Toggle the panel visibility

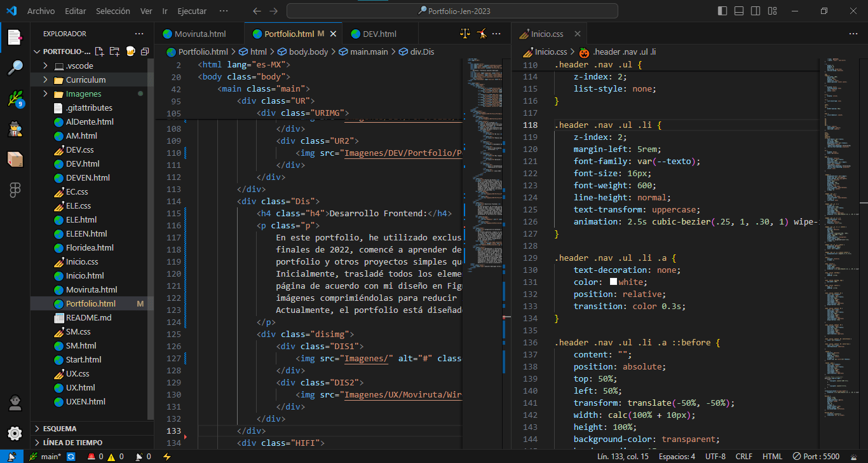coord(739,10)
